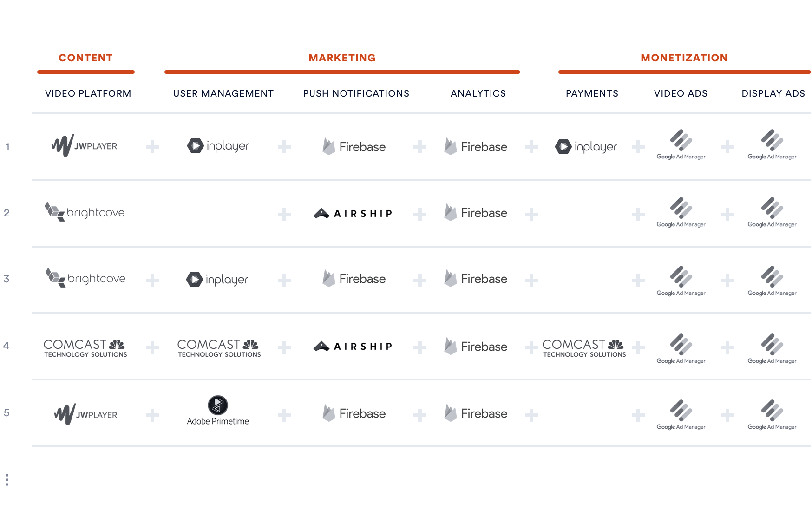Select the Airship logo in row 4
812x510 pixels.
353,347
